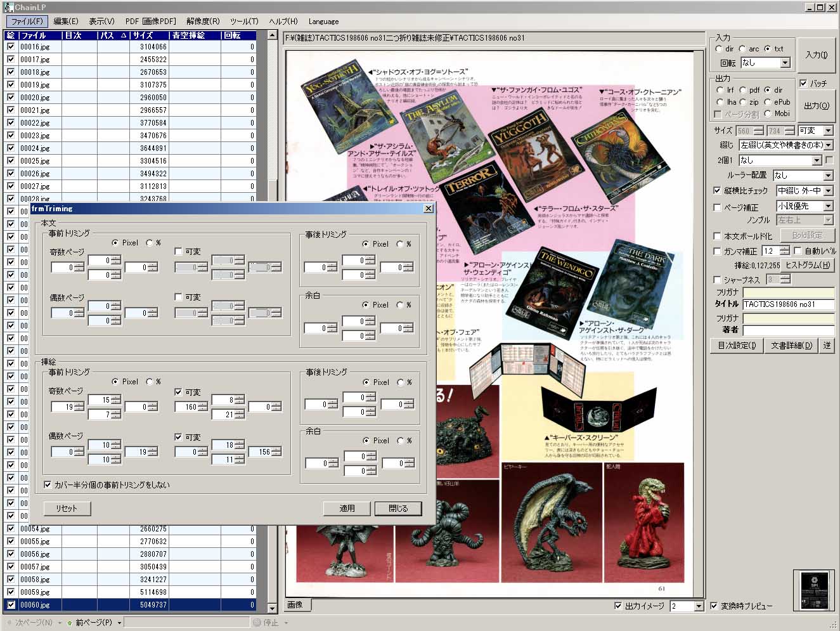Open the dropdown arrow next to 前ページ(P)
Screen dimensions: 840x631
point(119,623)
